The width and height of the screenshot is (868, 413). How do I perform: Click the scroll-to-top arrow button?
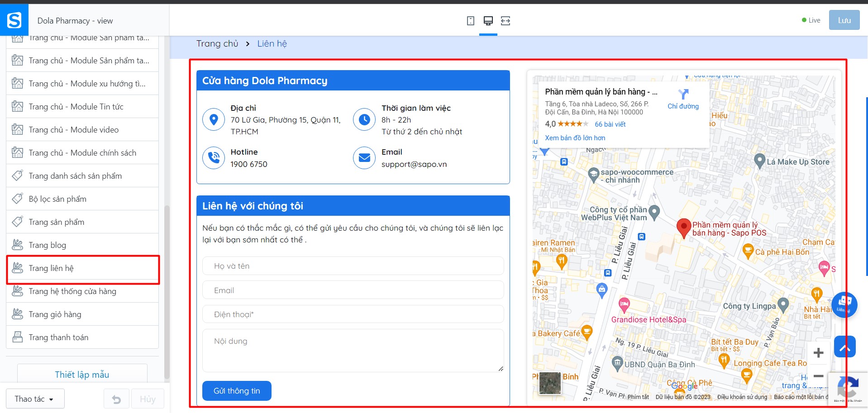click(x=845, y=347)
